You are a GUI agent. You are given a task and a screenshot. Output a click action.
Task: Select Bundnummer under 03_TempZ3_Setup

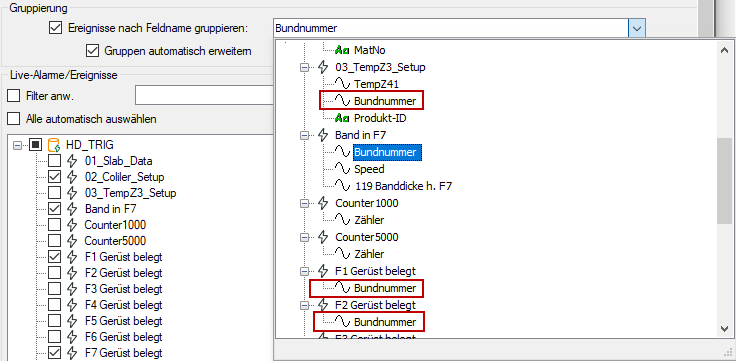385,101
